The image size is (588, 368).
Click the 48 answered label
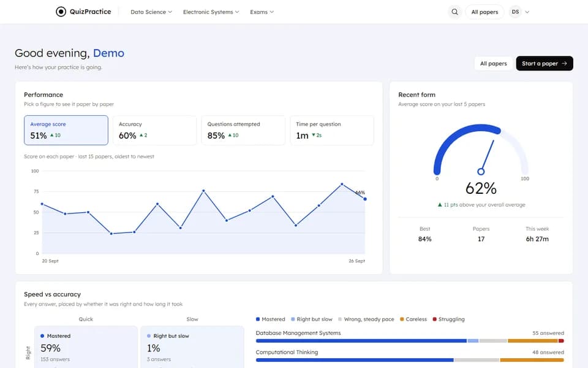(x=548, y=352)
